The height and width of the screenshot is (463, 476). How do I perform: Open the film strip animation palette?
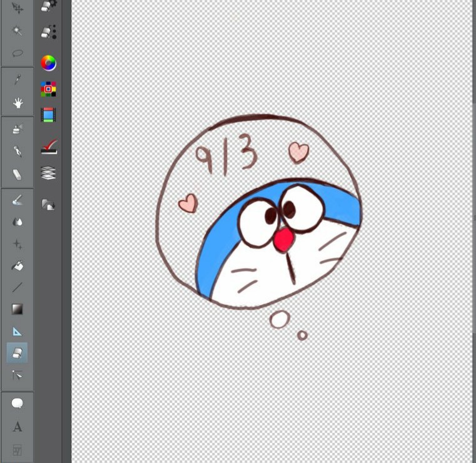coord(49,114)
